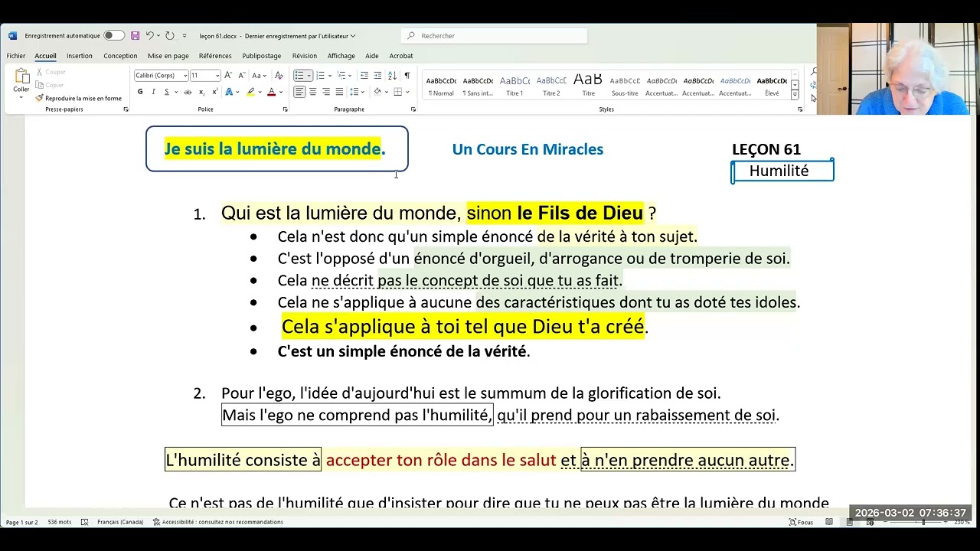Switch to Focus mode in status bar
Viewport: 980px width, 551px height.
801,522
